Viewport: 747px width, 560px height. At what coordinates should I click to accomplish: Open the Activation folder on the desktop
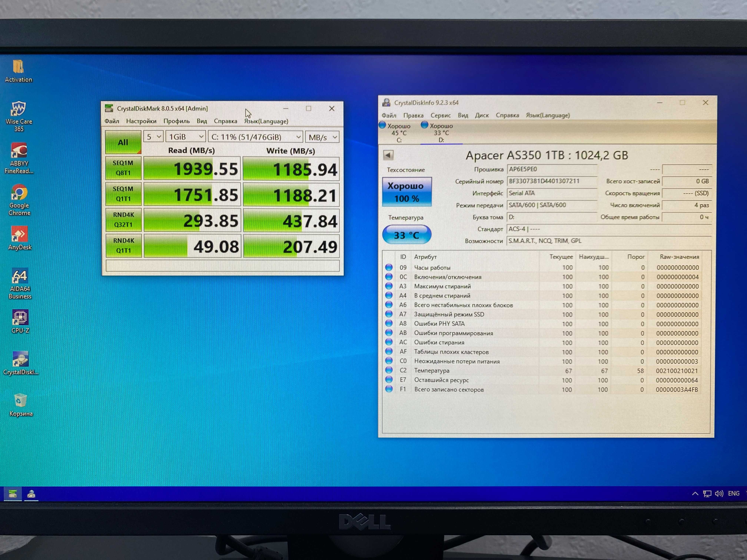(18, 71)
